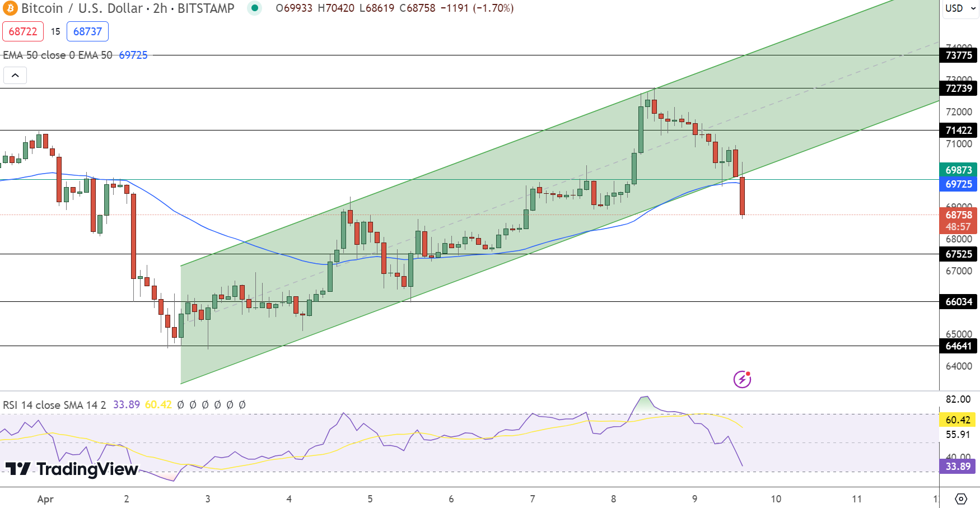This screenshot has width=980, height=508.
Task: Collapse the legend with the upward chevron
Action: point(15,75)
